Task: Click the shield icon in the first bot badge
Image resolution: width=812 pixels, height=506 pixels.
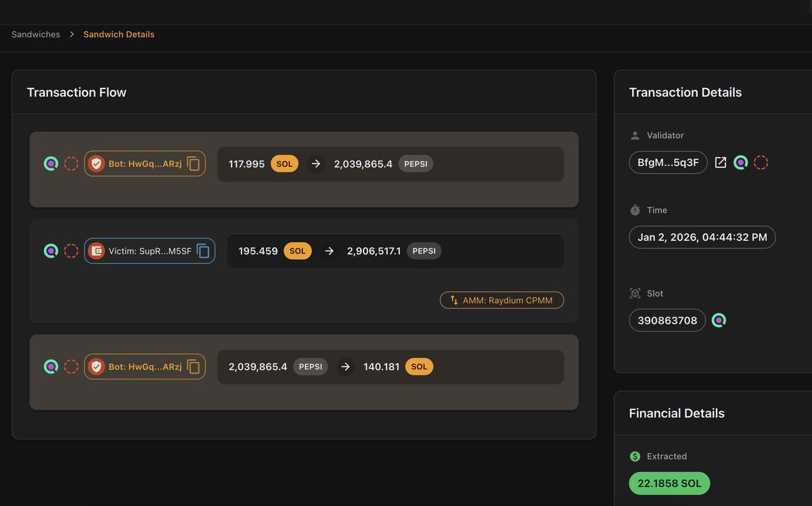Action: click(x=97, y=164)
